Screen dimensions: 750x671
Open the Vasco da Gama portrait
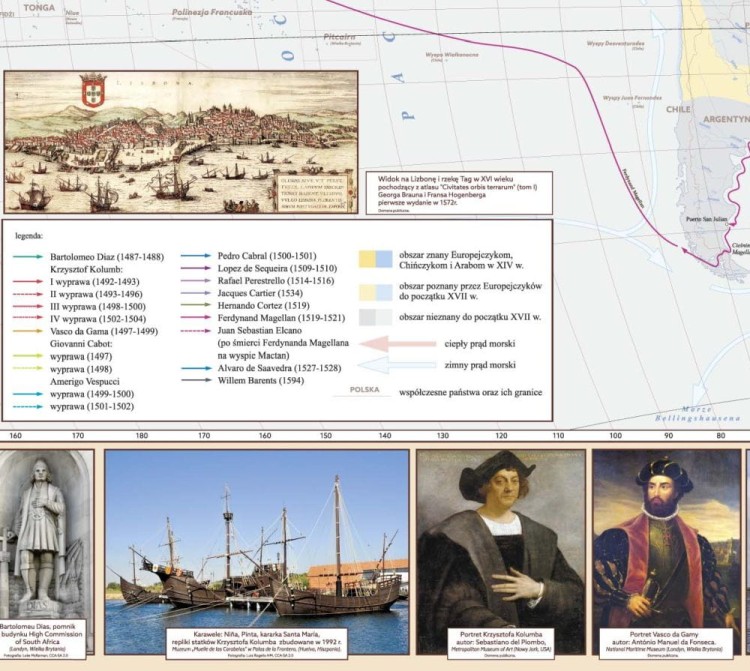pos(664,540)
